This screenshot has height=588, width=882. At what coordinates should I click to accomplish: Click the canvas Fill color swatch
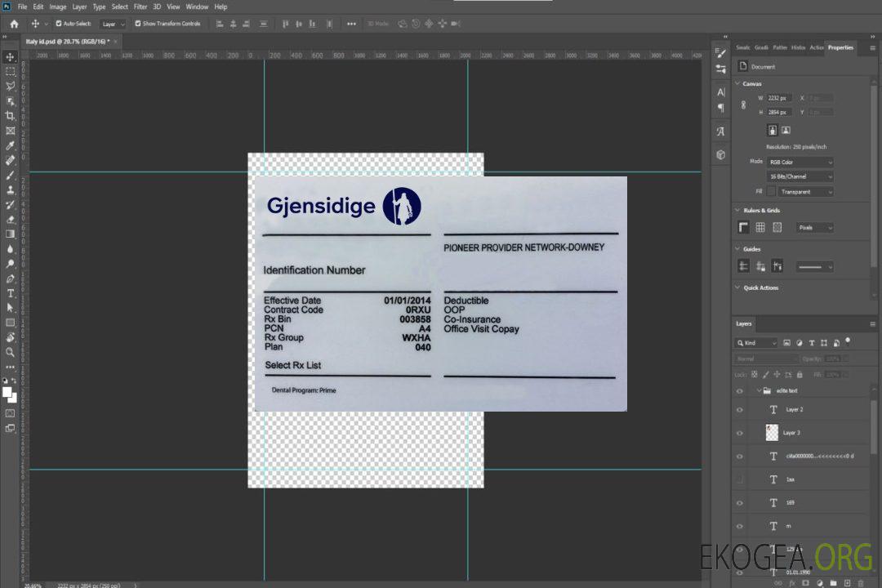tap(770, 191)
